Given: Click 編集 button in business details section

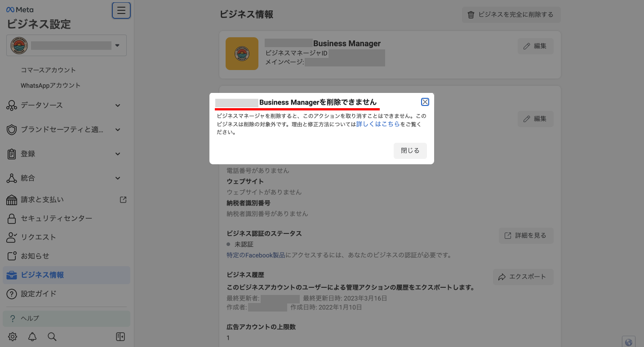Looking at the screenshot, I should click(536, 119).
